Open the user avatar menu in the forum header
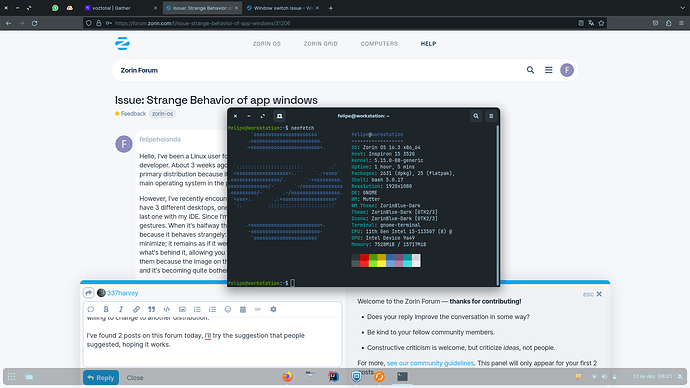 tap(567, 70)
